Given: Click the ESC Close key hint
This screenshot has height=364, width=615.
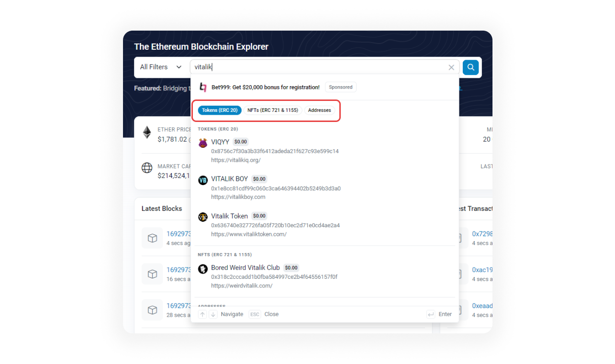Looking at the screenshot, I should pyautogui.click(x=264, y=314).
